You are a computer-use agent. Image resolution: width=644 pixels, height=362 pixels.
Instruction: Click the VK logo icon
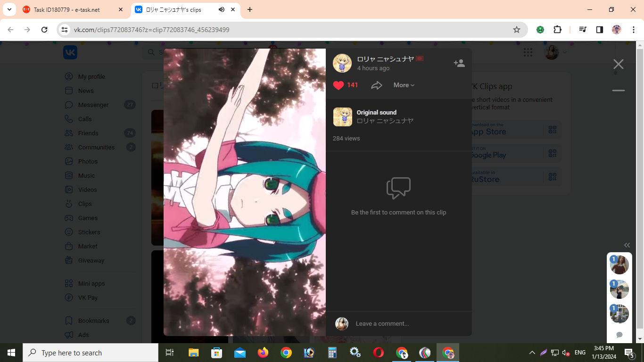tap(70, 52)
